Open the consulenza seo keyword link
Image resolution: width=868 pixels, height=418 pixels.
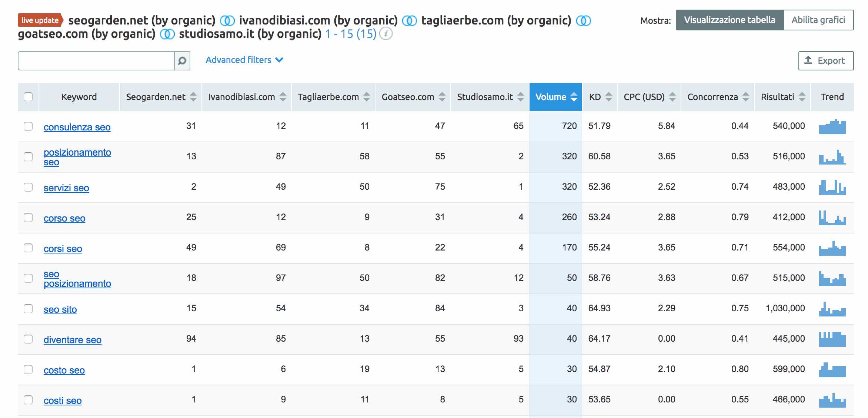(77, 127)
